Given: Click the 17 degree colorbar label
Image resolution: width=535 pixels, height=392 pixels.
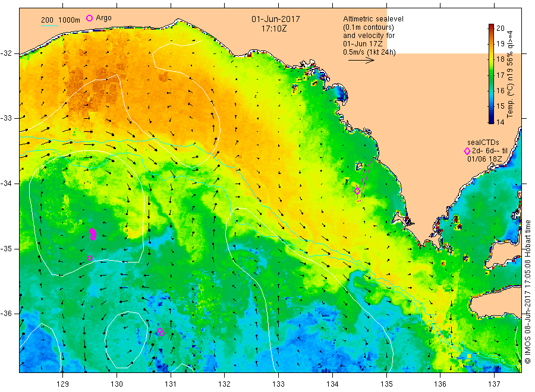Looking at the screenshot, I should (x=500, y=75).
